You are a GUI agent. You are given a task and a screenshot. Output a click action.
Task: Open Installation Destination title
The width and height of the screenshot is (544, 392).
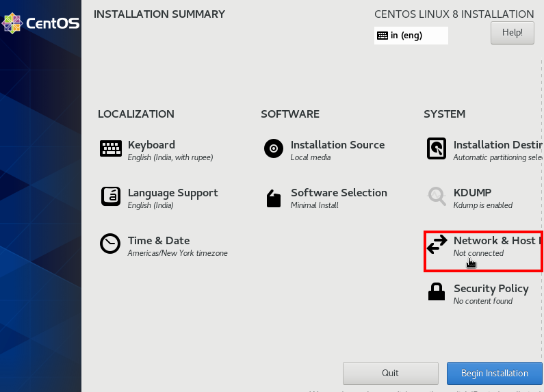click(498, 144)
